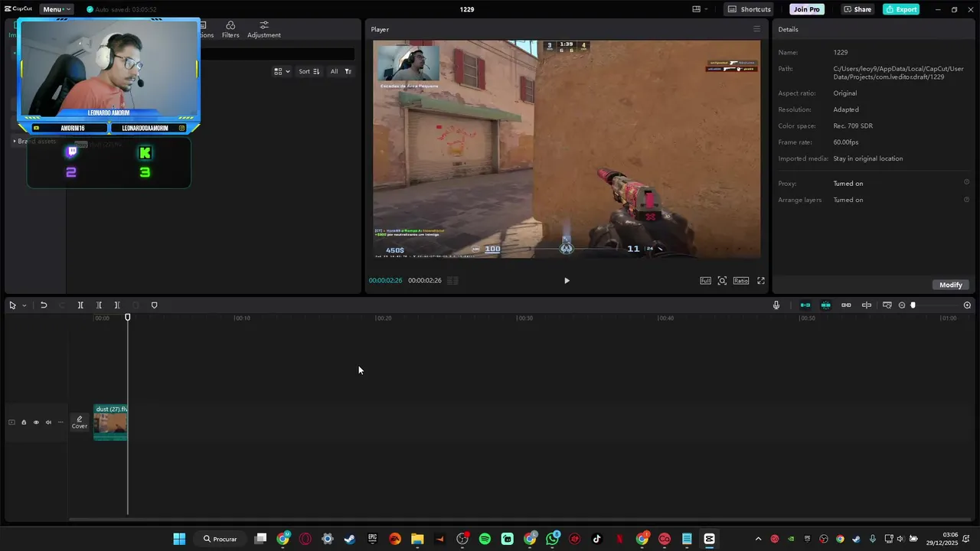This screenshot has width=980, height=551.
Task: Record voiceover with microphone
Action: tap(776, 305)
